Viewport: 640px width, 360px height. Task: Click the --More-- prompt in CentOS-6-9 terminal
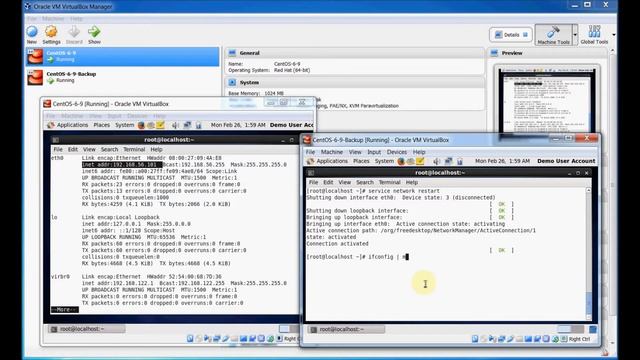coord(64,309)
